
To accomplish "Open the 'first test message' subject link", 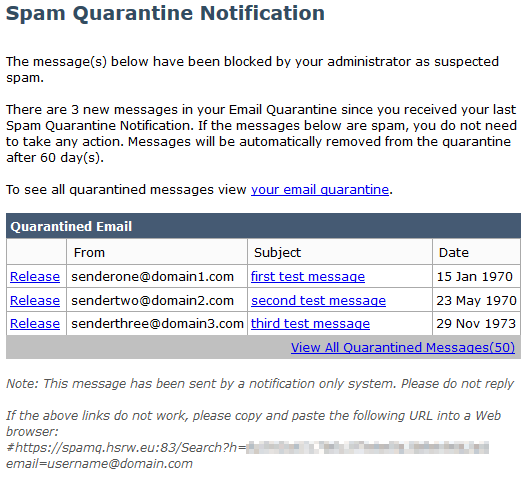I will (x=308, y=276).
